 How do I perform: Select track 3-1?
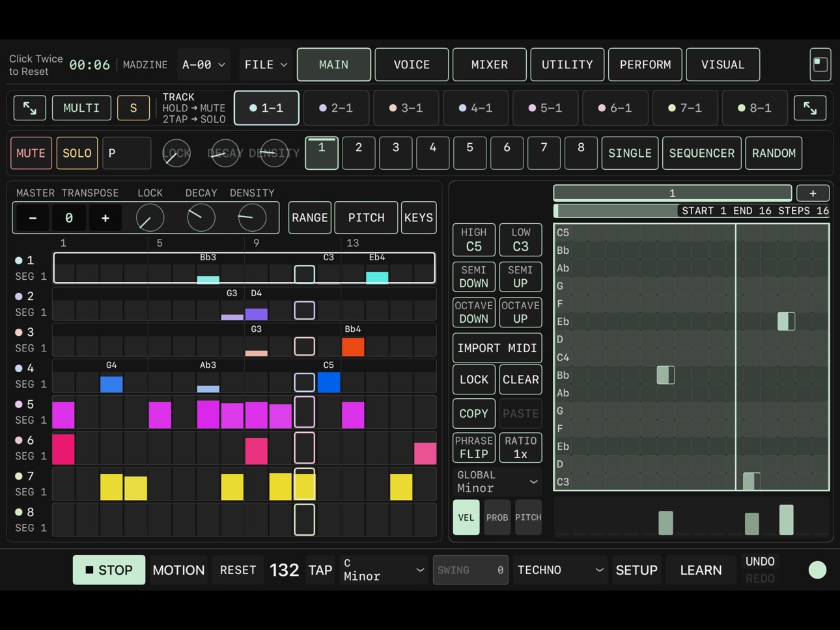(x=406, y=108)
